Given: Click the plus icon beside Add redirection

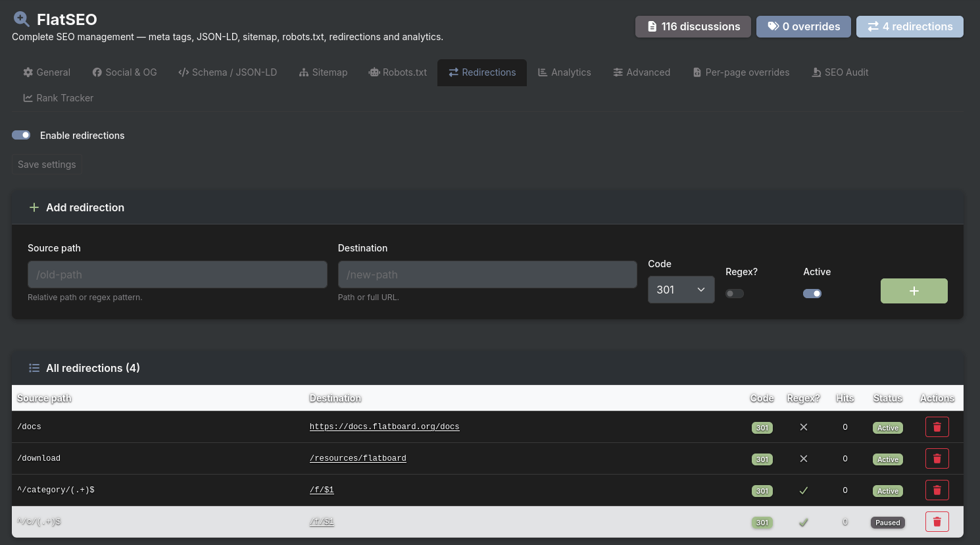Looking at the screenshot, I should click(34, 207).
